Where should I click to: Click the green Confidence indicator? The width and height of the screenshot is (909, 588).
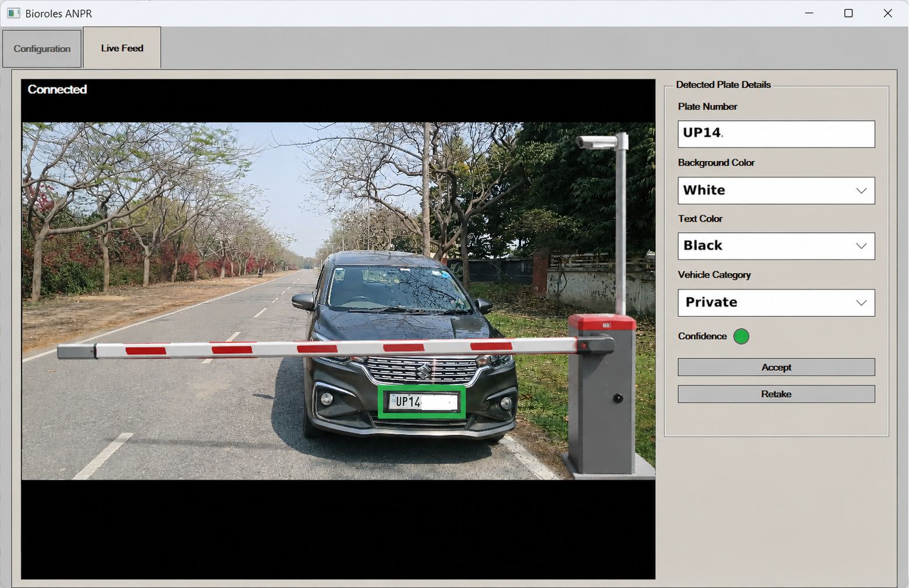(741, 336)
